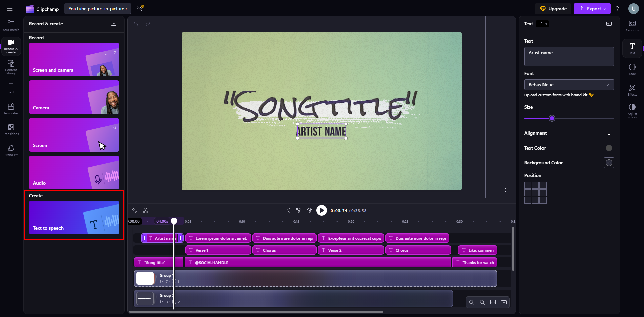644x317 pixels.
Task: Select the Verse 1 timeline clip
Action: [218, 250]
